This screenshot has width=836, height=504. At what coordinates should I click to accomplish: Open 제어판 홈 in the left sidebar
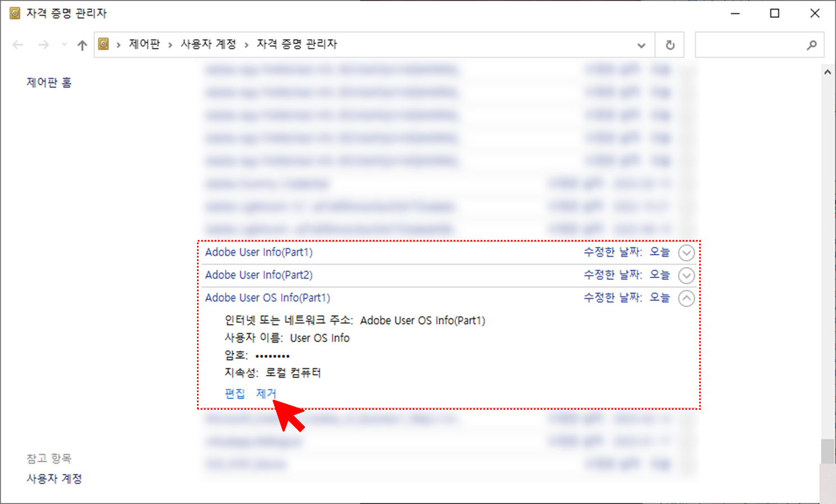coord(48,82)
